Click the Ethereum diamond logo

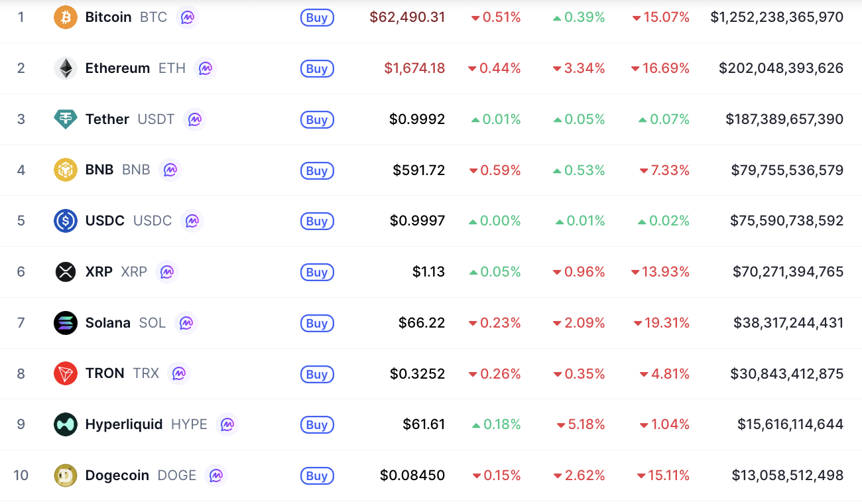coord(66,68)
